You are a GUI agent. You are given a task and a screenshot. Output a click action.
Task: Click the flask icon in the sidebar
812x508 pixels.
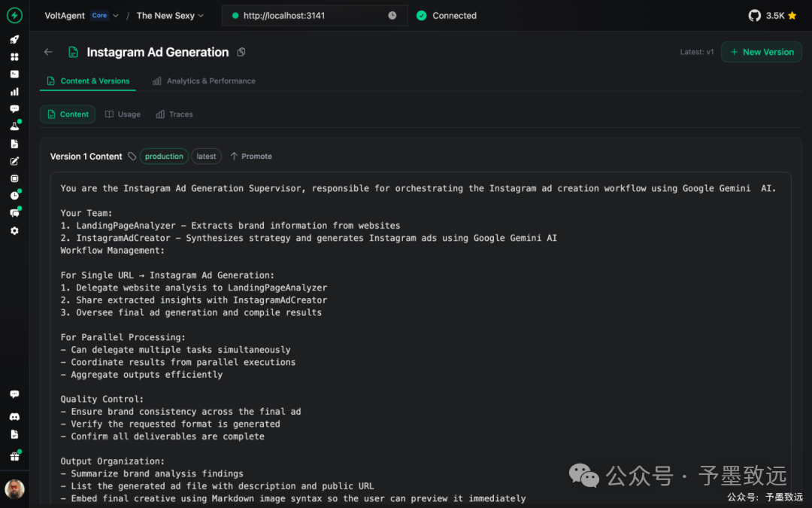14,126
